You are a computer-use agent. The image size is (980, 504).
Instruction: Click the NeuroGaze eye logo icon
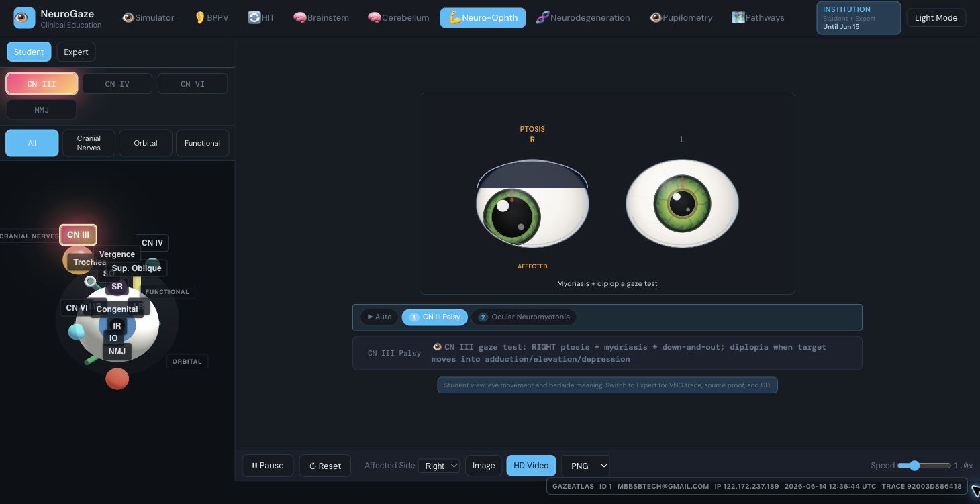[x=24, y=18]
